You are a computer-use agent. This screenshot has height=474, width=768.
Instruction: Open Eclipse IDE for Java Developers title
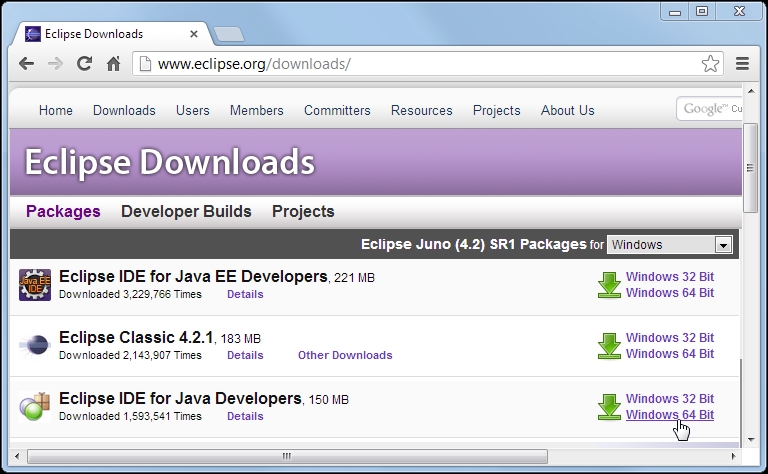pyautogui.click(x=180, y=399)
